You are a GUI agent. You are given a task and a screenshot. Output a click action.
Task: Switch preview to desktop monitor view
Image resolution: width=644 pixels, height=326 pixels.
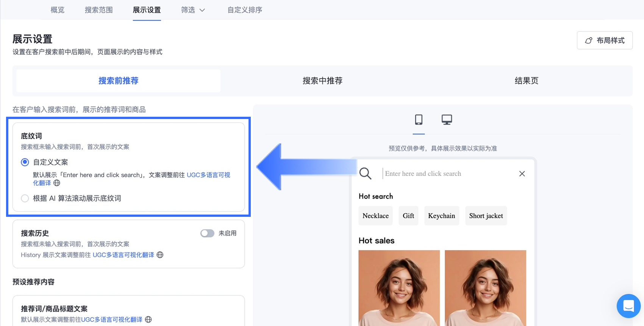(x=447, y=120)
